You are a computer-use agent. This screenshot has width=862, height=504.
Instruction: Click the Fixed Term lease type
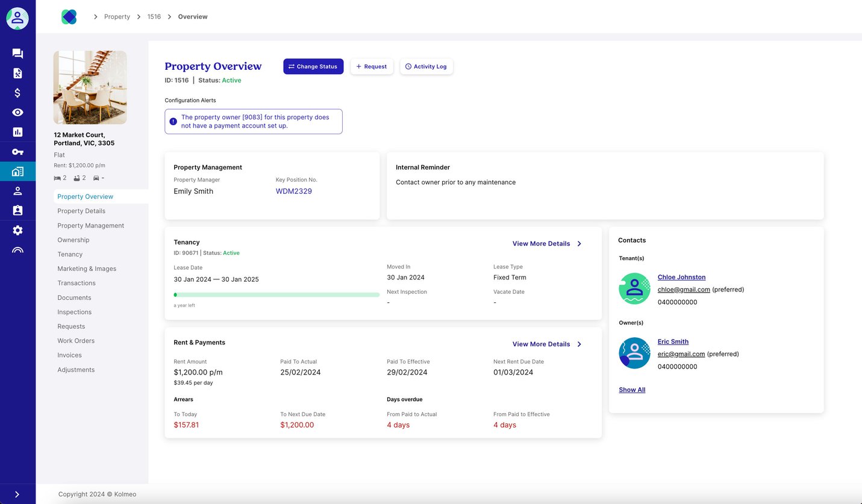[x=510, y=278]
